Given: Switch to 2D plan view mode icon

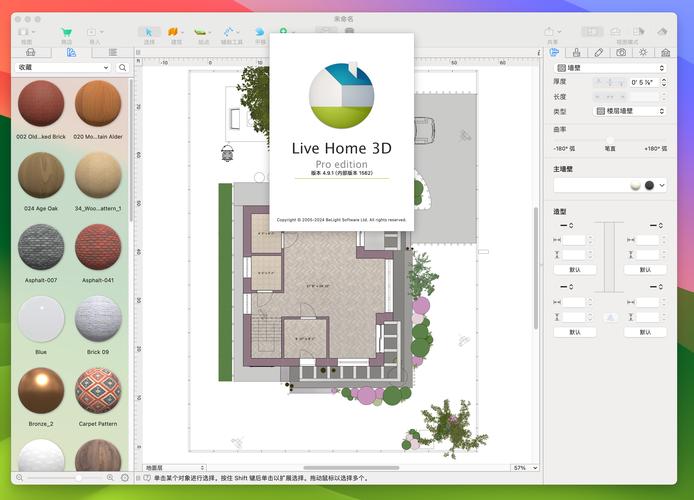Looking at the screenshot, I should 592,31.
